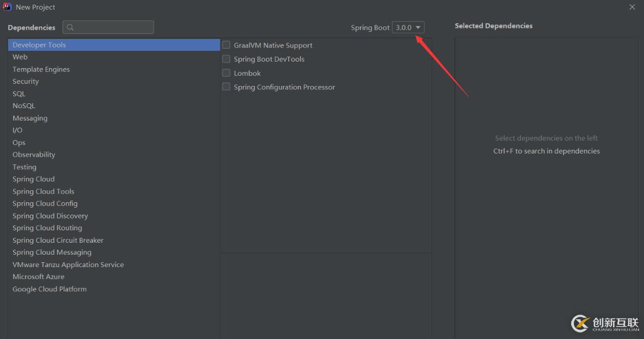Open Spring Cloud Circuit Breaker category
Screen dimensions: 644x339
coord(58,240)
